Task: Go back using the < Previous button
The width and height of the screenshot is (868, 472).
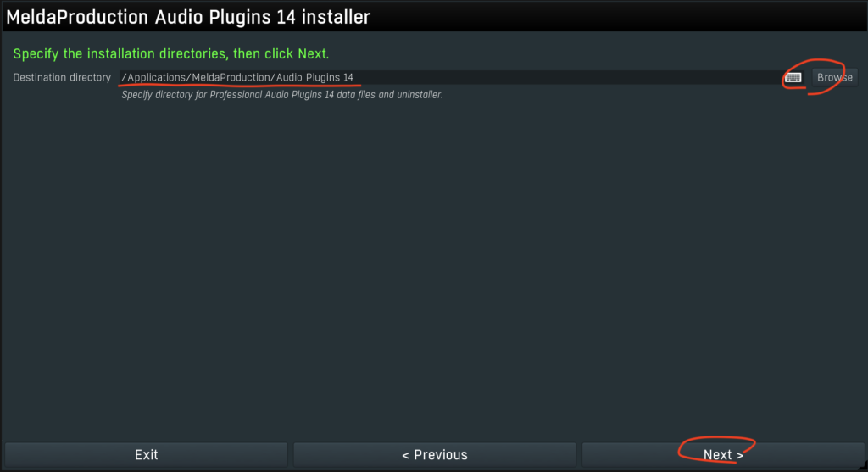Action: click(x=435, y=455)
